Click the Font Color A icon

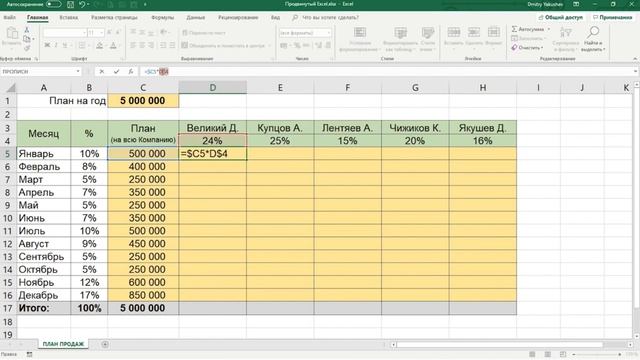pyautogui.click(x=113, y=45)
